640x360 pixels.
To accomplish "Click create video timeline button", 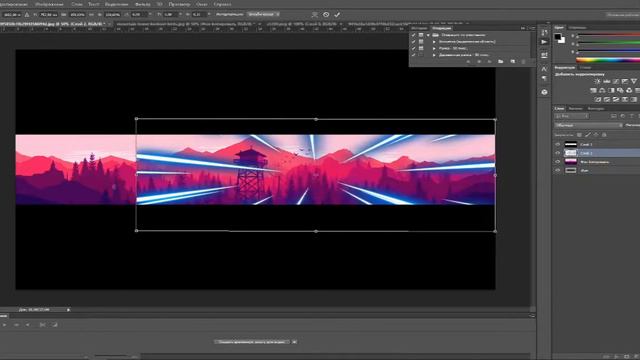I will pos(253,342).
